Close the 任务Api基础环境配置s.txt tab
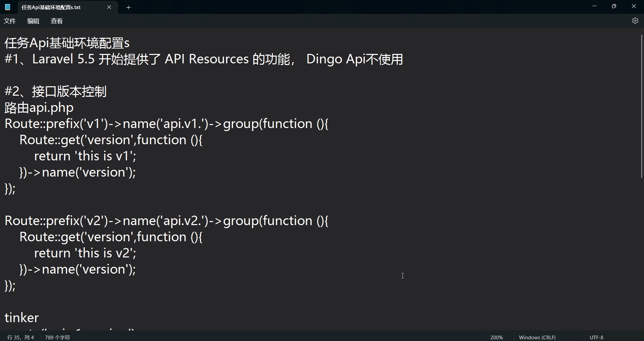This screenshot has width=644, height=341. point(109,7)
